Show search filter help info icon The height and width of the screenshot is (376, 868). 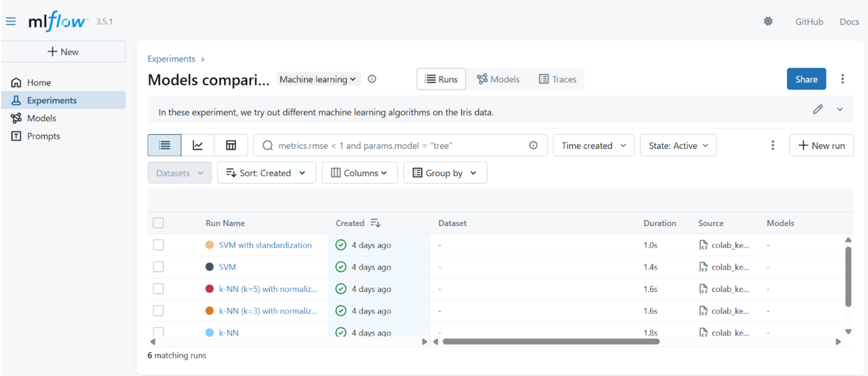[x=533, y=145]
